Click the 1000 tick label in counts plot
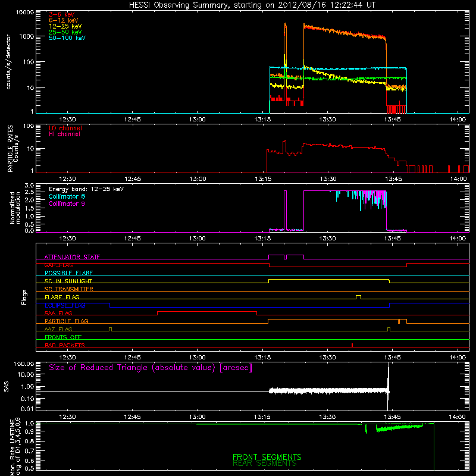476x476 pixels. pyautogui.click(x=27, y=36)
